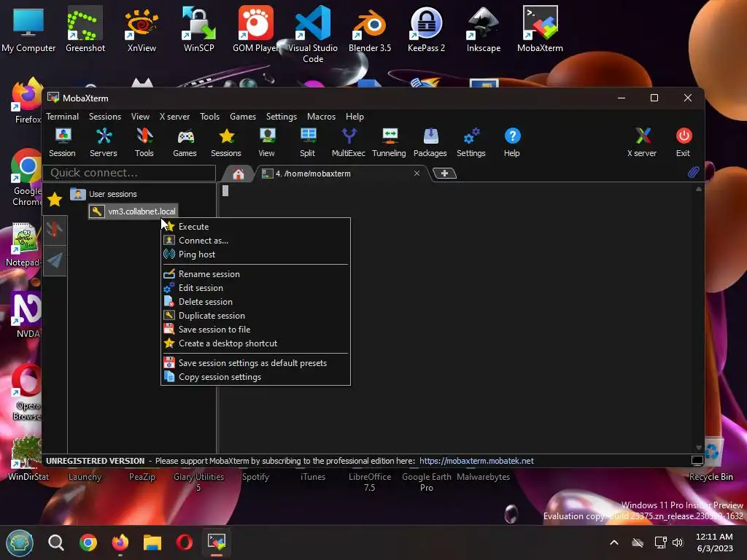The width and height of the screenshot is (747, 560).
Task: Click the View toolbar icon
Action: click(x=267, y=142)
